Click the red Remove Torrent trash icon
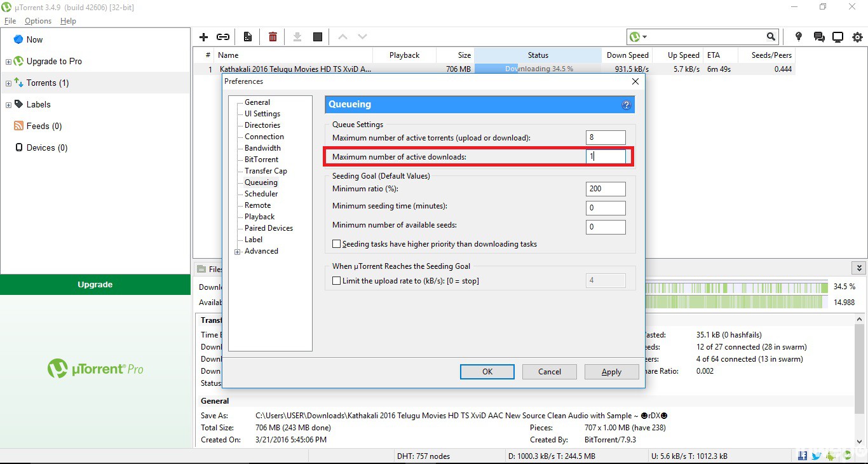 click(273, 37)
